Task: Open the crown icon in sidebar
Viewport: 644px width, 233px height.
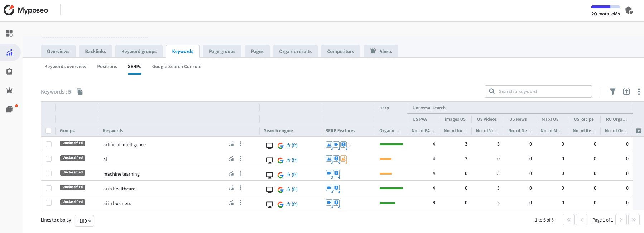Action: coord(9,90)
